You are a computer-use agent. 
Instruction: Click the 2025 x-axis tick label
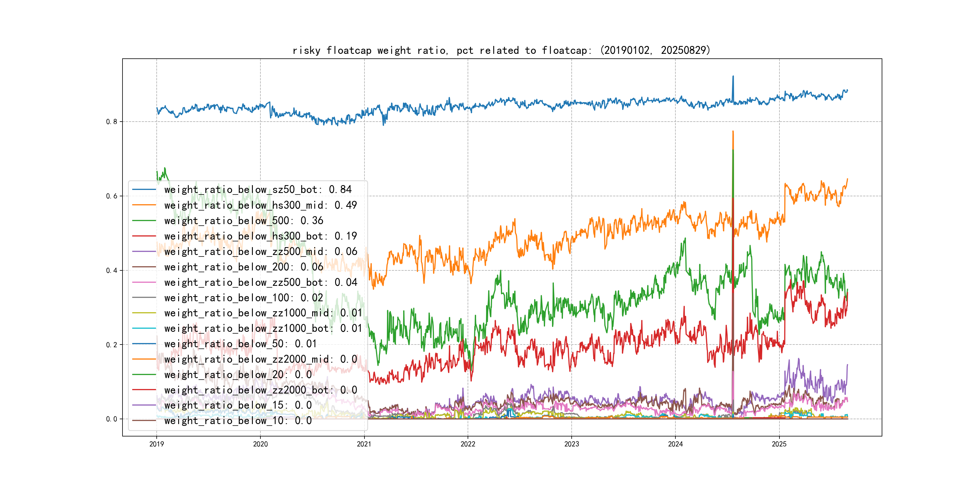[x=779, y=444]
